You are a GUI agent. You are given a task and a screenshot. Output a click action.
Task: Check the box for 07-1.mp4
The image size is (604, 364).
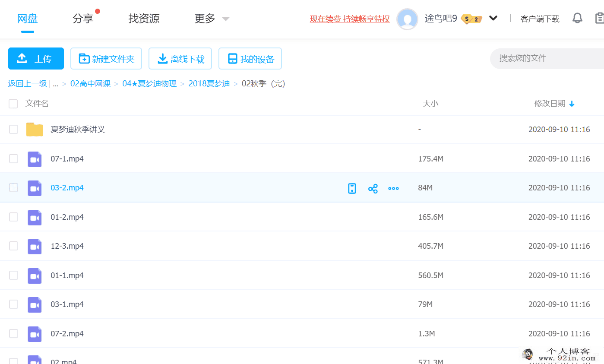(13, 158)
